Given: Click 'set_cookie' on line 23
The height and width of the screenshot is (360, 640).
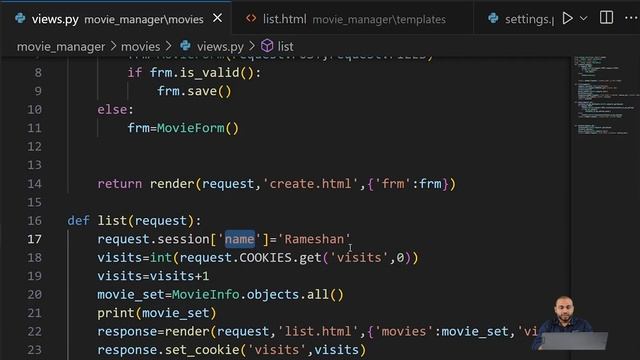Looking at the screenshot, I should click(202, 350).
